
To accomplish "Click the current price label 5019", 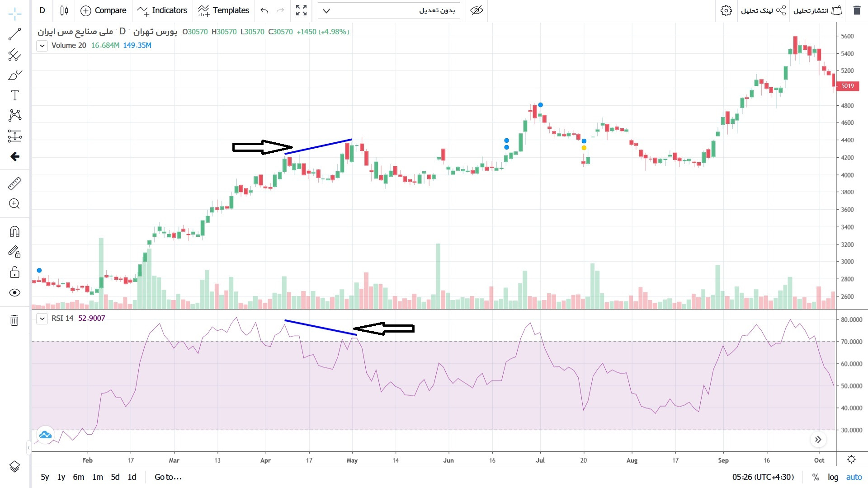I will click(847, 86).
